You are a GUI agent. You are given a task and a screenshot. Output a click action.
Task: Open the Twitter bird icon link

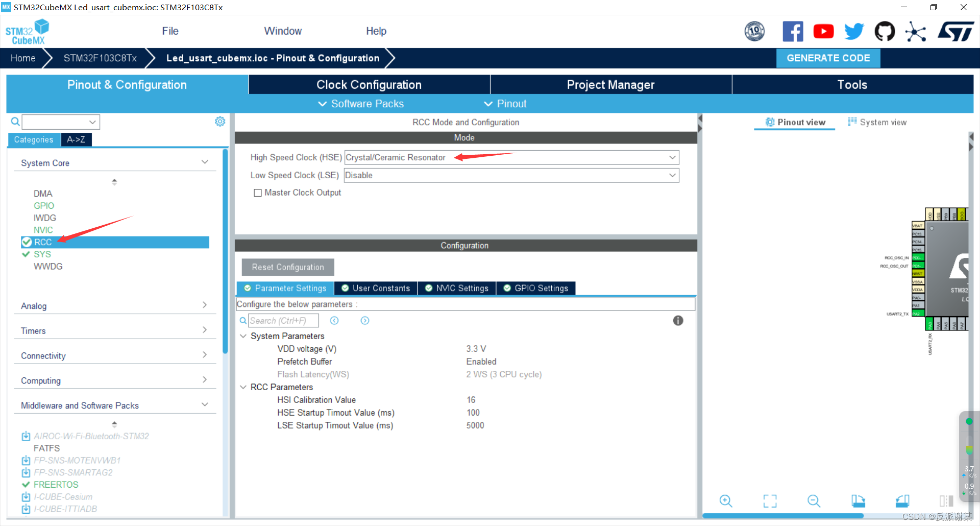click(x=854, y=32)
